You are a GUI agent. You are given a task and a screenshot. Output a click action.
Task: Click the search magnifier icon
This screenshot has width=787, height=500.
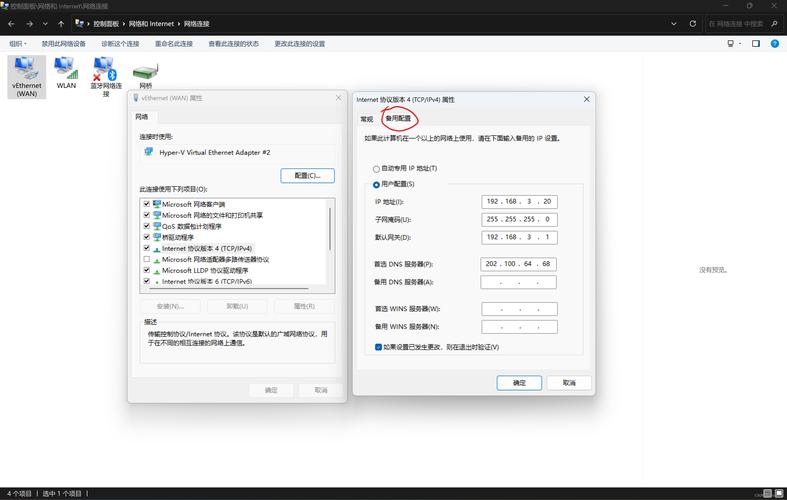(774, 24)
